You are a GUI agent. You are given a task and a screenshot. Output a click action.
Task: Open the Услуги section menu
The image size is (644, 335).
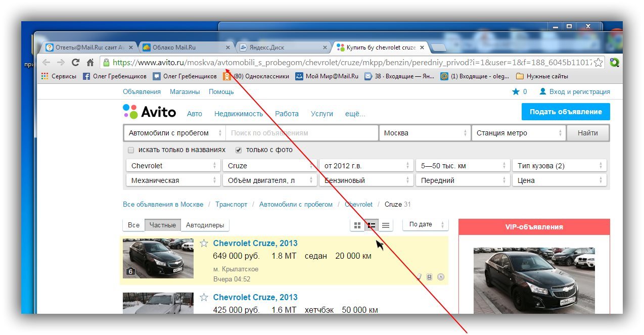(x=322, y=114)
